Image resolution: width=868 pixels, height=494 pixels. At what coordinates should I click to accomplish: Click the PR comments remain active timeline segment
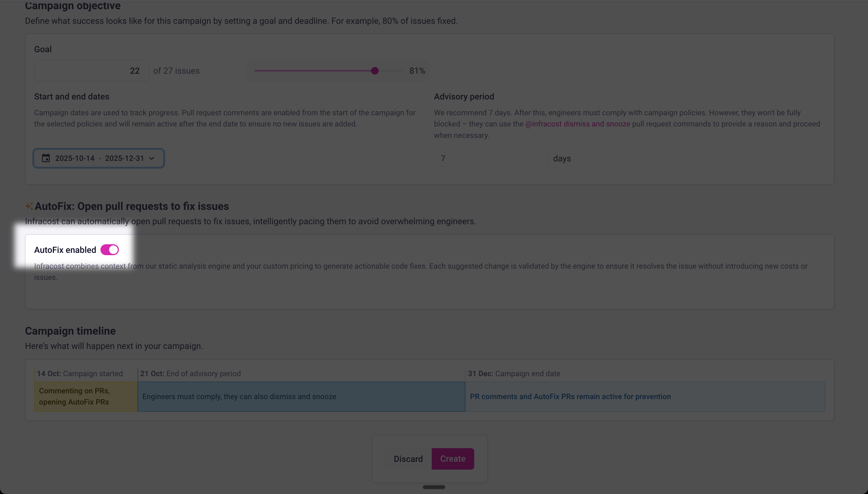point(645,396)
